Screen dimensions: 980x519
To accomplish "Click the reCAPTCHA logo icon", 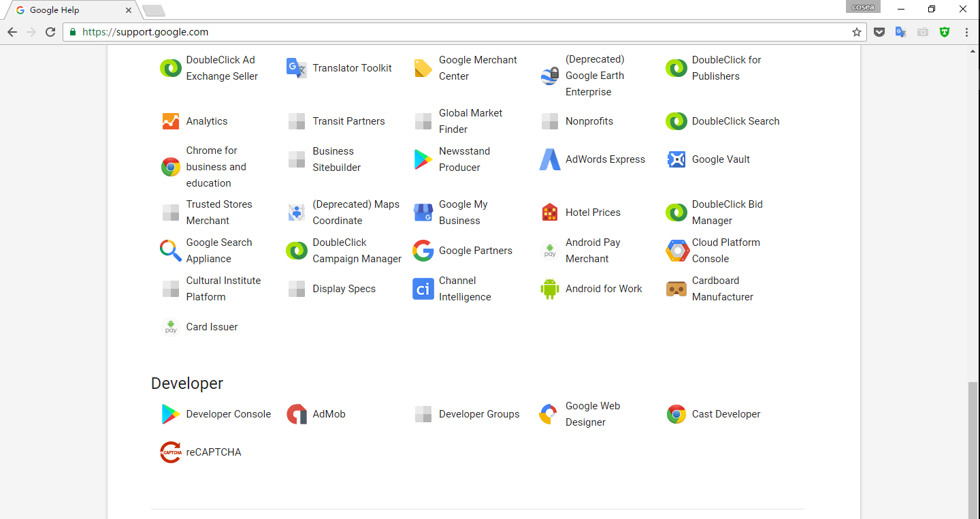I will coord(170,452).
